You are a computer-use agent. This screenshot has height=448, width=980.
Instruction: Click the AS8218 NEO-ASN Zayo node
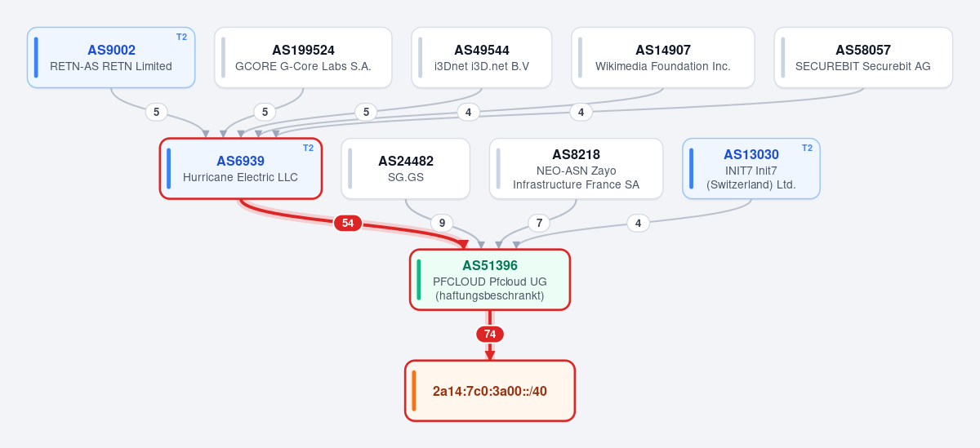(576, 168)
